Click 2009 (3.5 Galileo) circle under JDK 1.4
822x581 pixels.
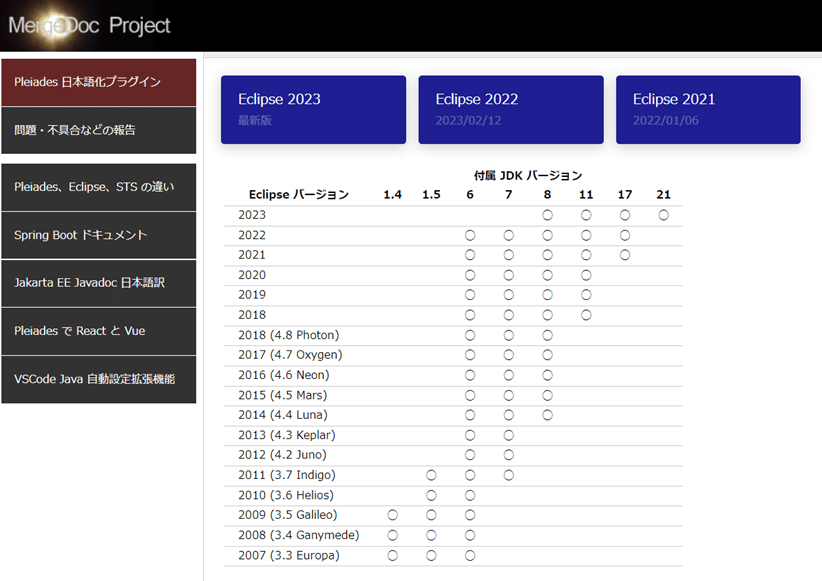[x=393, y=515]
